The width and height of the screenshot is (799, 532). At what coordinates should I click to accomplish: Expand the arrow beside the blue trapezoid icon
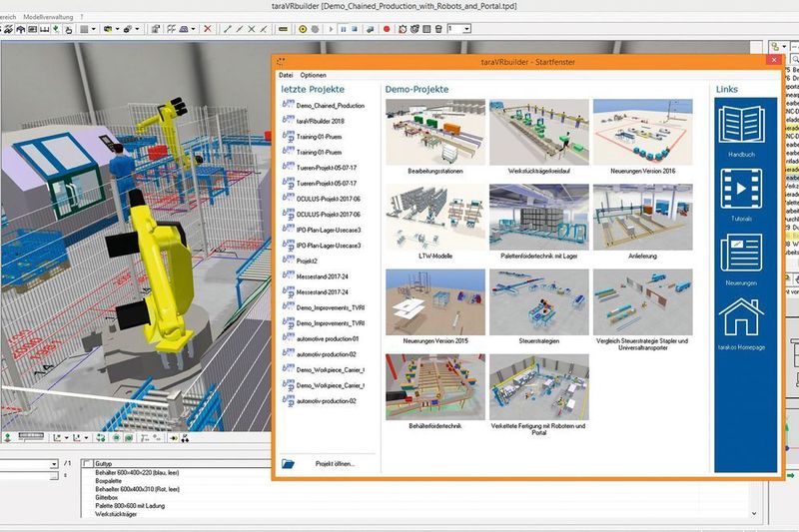(193, 29)
